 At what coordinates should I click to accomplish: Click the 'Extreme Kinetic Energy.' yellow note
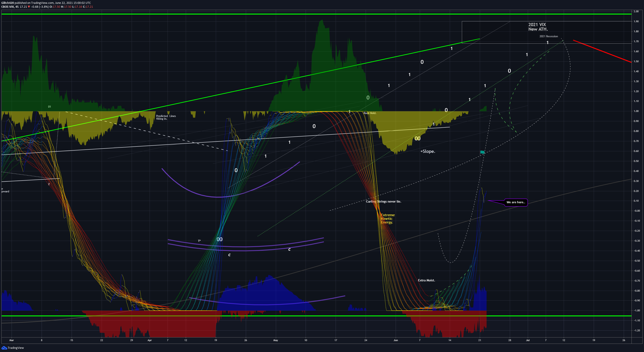[388, 219]
